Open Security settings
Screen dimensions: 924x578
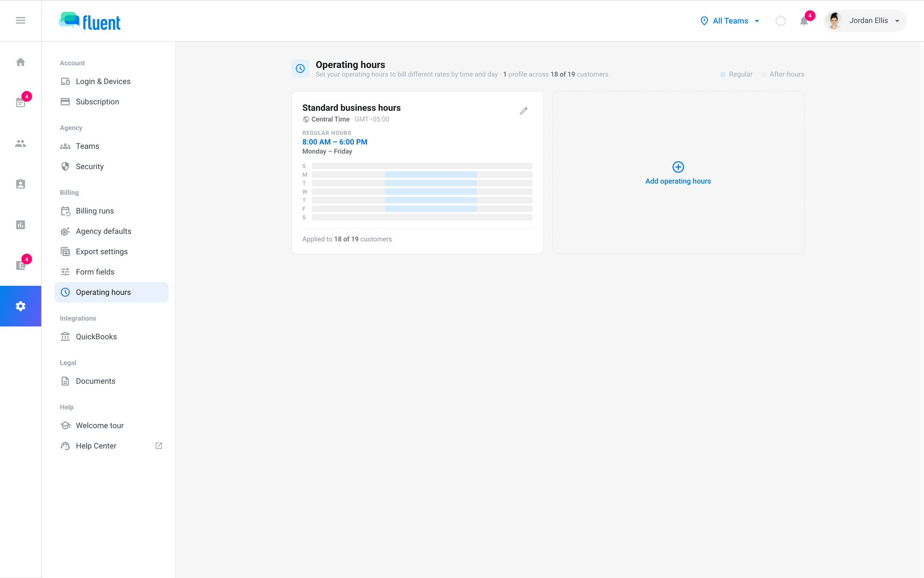point(111,166)
